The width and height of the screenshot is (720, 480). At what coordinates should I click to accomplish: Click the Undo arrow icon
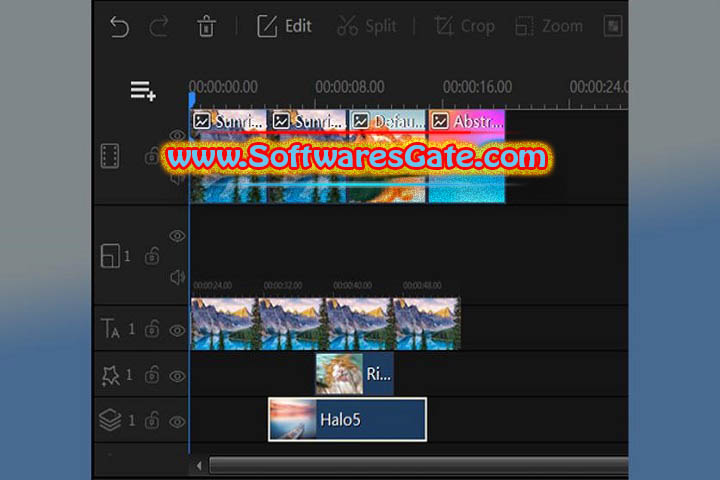pyautogui.click(x=120, y=27)
